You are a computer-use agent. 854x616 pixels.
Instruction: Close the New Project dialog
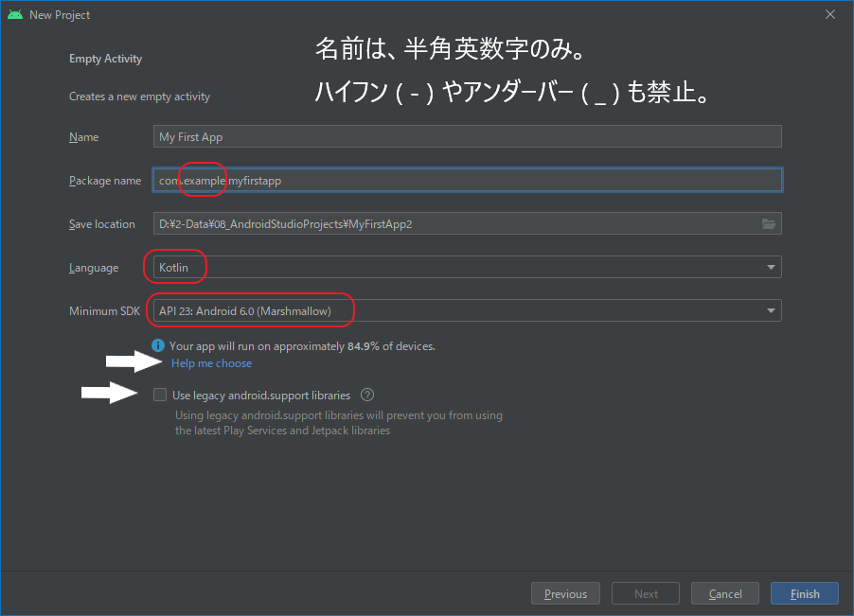point(830,14)
